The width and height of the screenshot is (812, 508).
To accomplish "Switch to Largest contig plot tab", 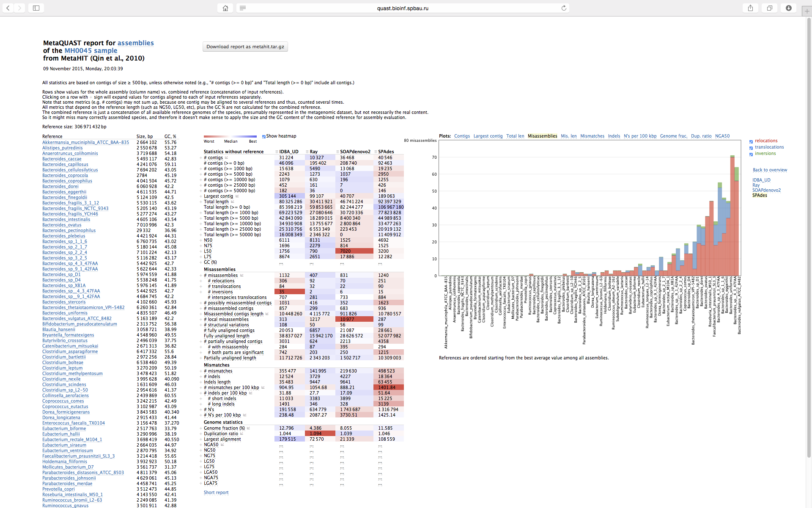I will tap(488, 136).
